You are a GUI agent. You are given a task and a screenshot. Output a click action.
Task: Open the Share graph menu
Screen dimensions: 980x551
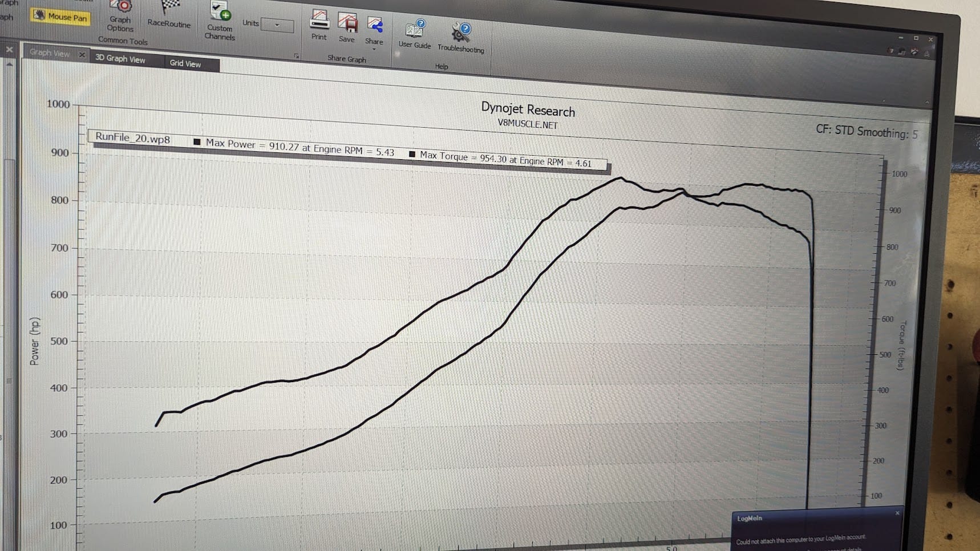pos(374,33)
